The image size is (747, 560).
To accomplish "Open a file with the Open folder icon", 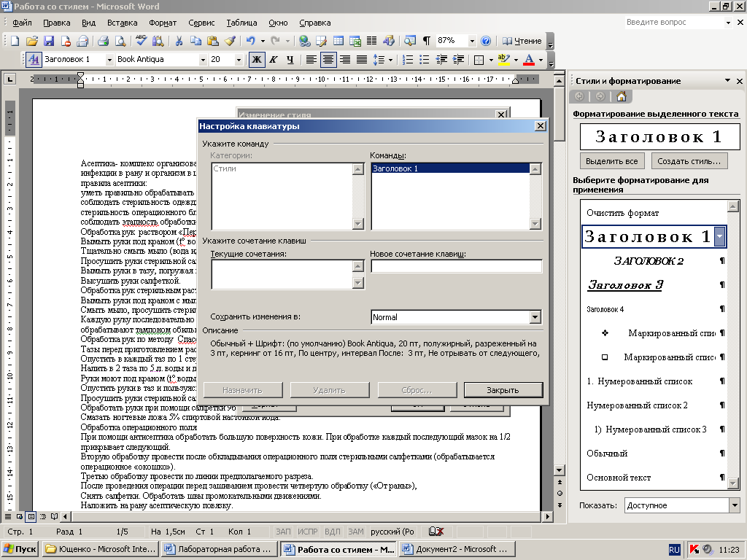I will click(x=31, y=41).
